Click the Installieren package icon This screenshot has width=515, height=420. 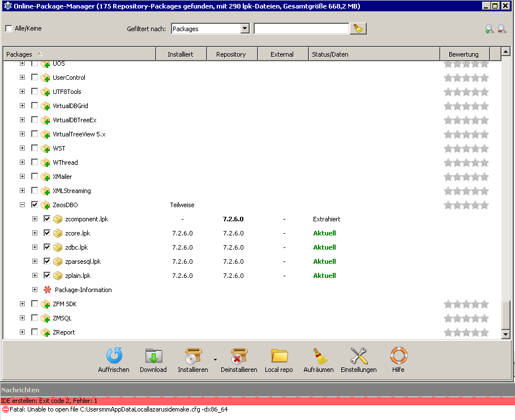193,356
